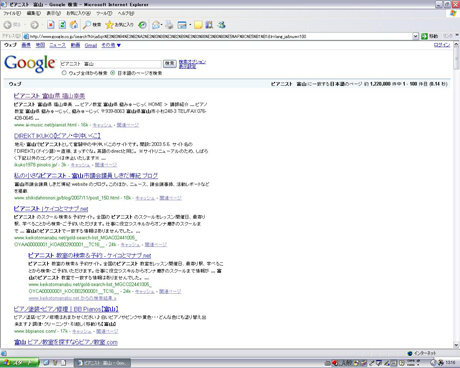
Task: Click the Google search query input field
Action: pyautogui.click(x=111, y=64)
